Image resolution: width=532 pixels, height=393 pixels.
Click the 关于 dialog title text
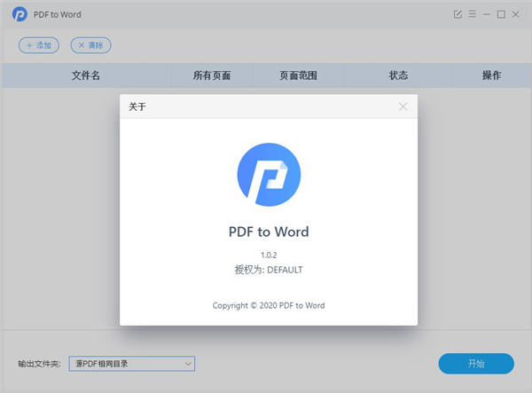click(x=137, y=107)
